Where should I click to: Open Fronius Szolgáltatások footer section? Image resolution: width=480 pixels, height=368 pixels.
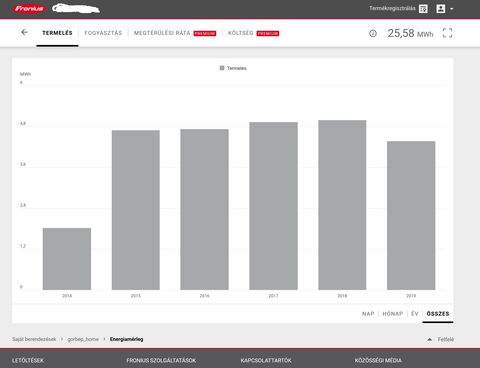coord(161,360)
